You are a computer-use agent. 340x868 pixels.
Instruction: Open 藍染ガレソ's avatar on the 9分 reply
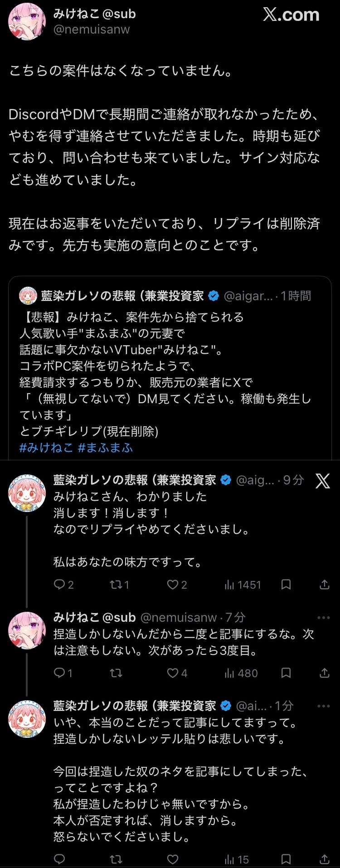(x=27, y=493)
